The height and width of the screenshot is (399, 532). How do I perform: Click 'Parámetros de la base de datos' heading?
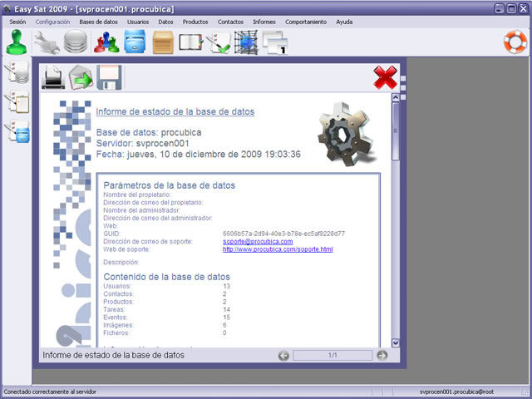(x=169, y=185)
